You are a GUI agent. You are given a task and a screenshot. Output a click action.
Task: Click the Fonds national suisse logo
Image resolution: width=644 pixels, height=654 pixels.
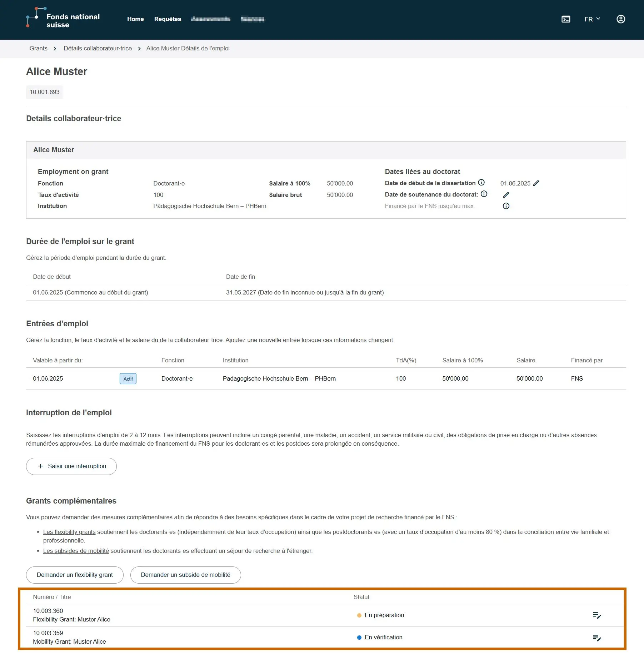[63, 18]
